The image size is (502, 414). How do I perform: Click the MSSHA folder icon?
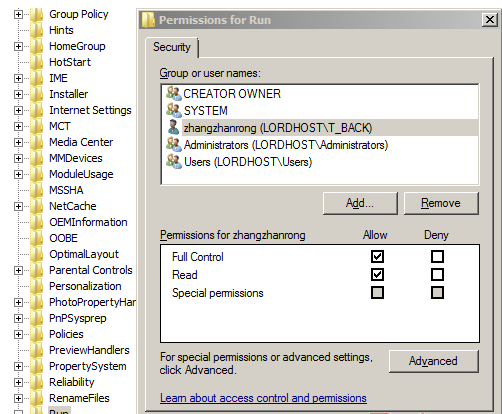point(36,190)
